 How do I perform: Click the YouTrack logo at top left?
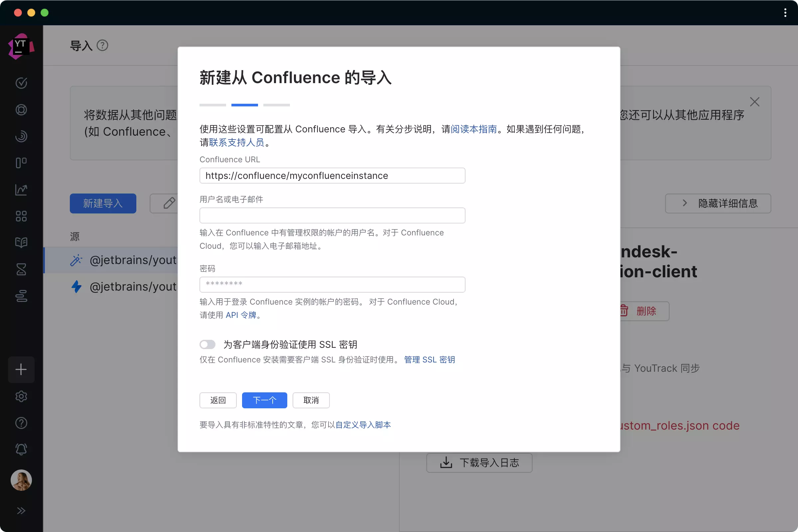click(21, 46)
